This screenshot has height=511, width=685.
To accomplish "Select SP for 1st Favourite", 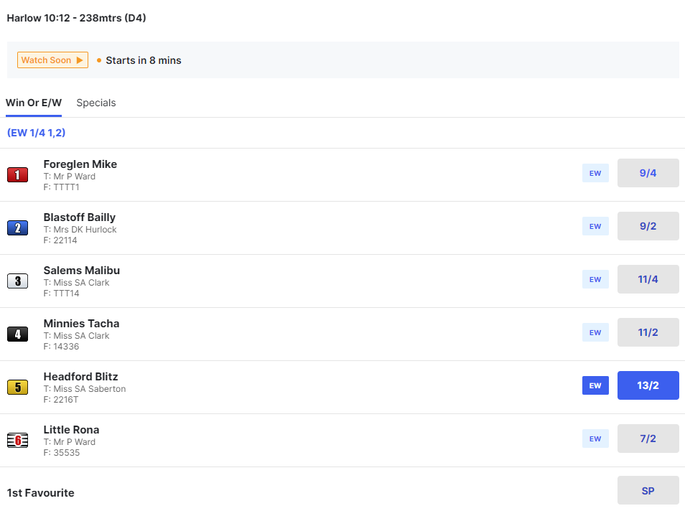I will pos(648,490).
